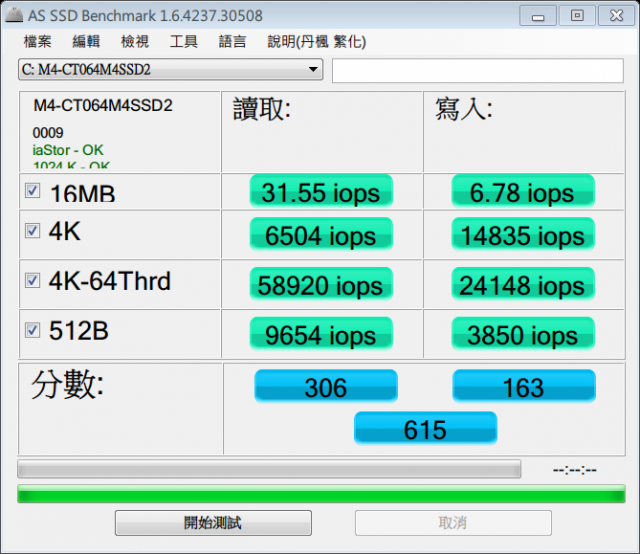Image resolution: width=640 pixels, height=554 pixels.
Task: Click the gray progress bar
Action: [269, 469]
